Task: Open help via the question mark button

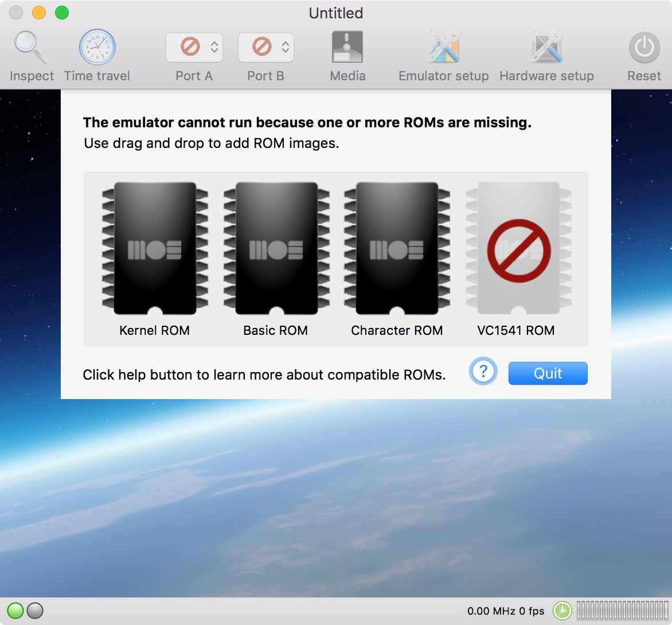Action: pyautogui.click(x=483, y=372)
